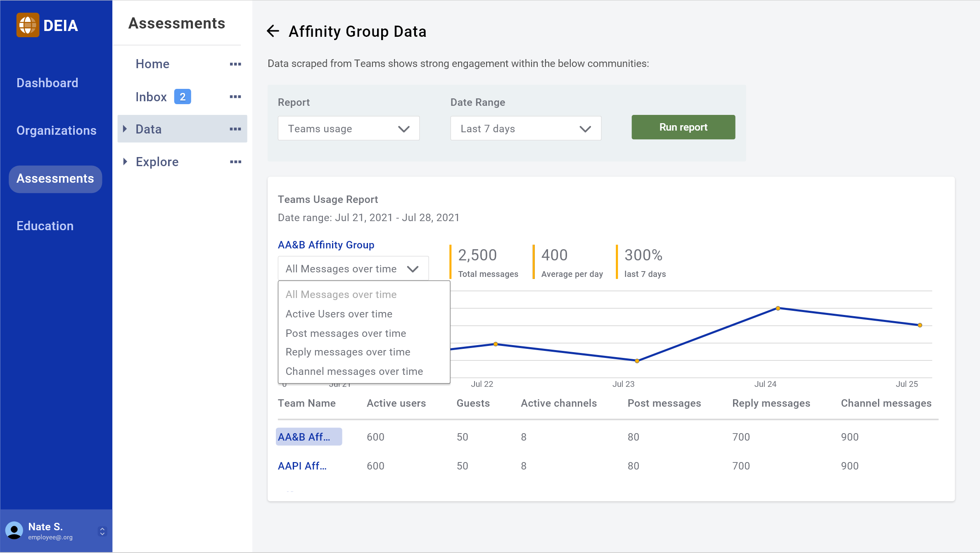This screenshot has width=980, height=553.
Task: Click the green Run report button
Action: pyautogui.click(x=683, y=127)
